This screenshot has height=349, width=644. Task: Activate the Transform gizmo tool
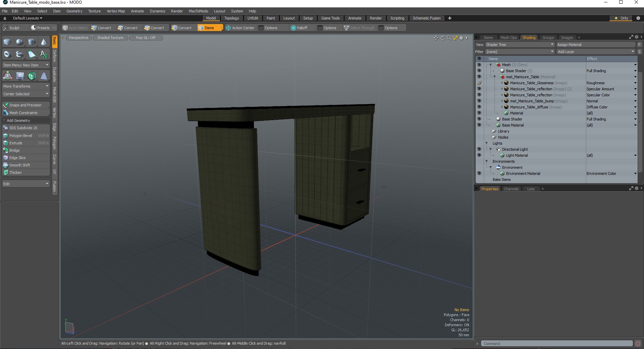pyautogui.click(x=7, y=76)
